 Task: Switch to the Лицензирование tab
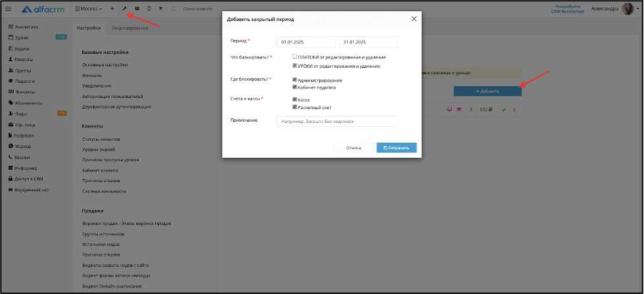coord(130,28)
